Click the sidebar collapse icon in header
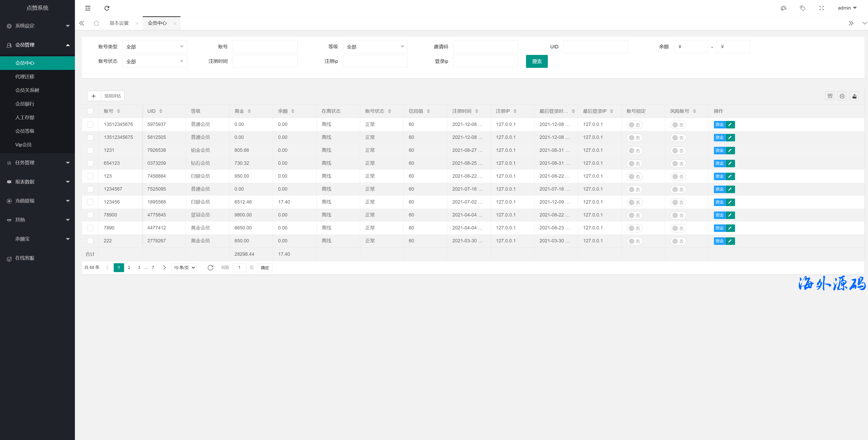 [x=88, y=8]
